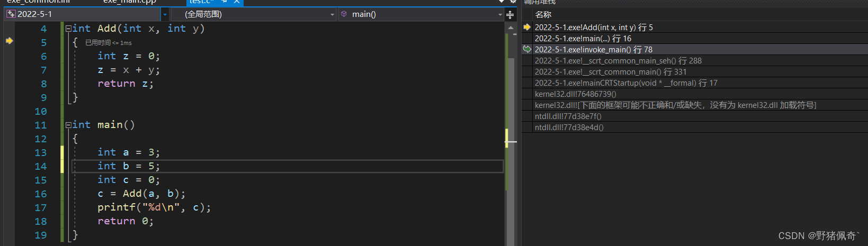868x246 pixels.
Task: Open the 全局范围 scope dropdown
Action: tap(332, 15)
